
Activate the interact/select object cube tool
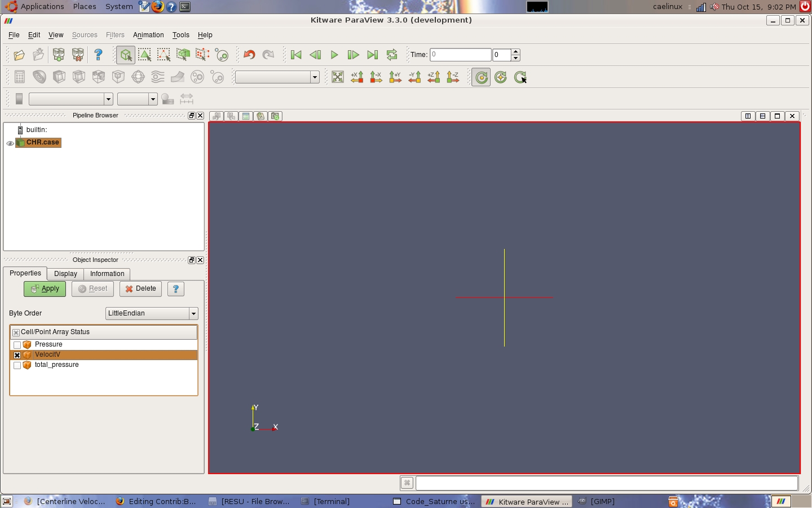(x=126, y=55)
